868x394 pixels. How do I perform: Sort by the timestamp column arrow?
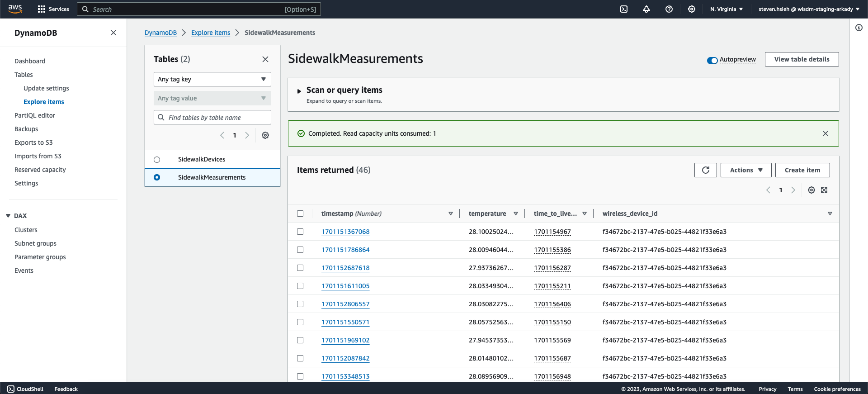coord(451,214)
